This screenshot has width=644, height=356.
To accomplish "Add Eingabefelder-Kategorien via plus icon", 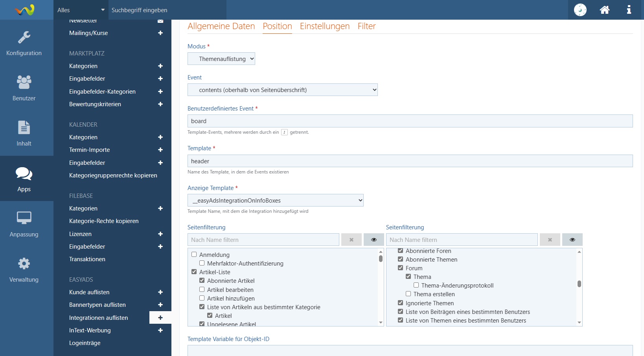I will click(160, 92).
